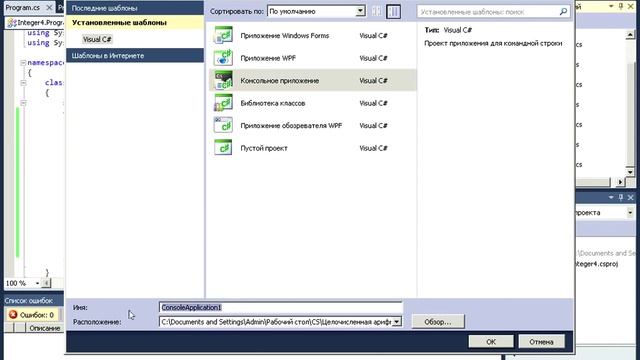Click the 'Ошибок: 0' errors filter button
Image resolution: width=640 pixels, height=360 pixels.
pos(33,315)
